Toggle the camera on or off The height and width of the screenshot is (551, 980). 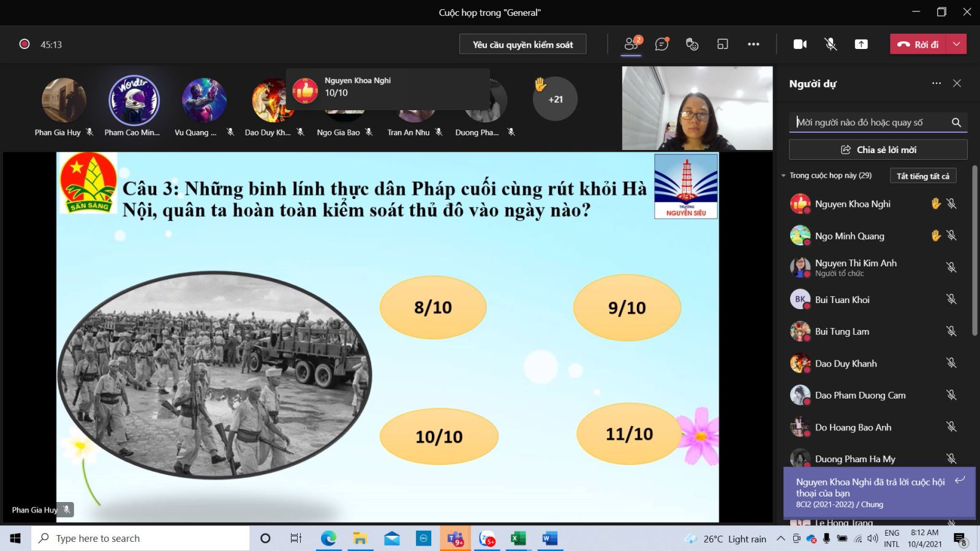pos(800,44)
